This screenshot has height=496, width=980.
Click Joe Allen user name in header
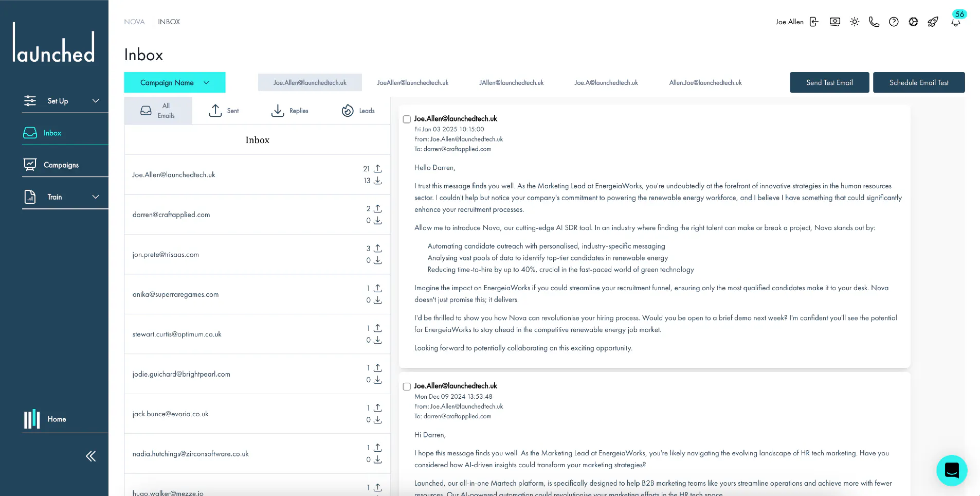[789, 22]
